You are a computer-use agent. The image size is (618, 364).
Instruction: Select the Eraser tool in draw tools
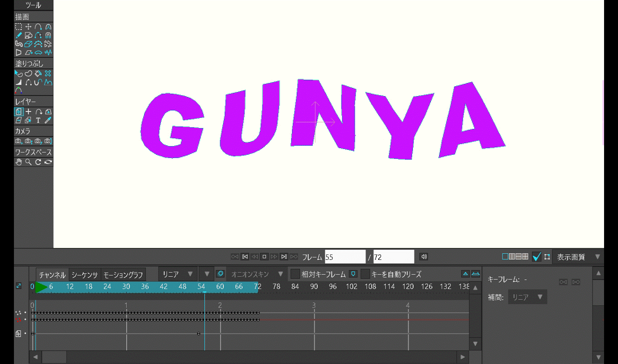click(28, 44)
